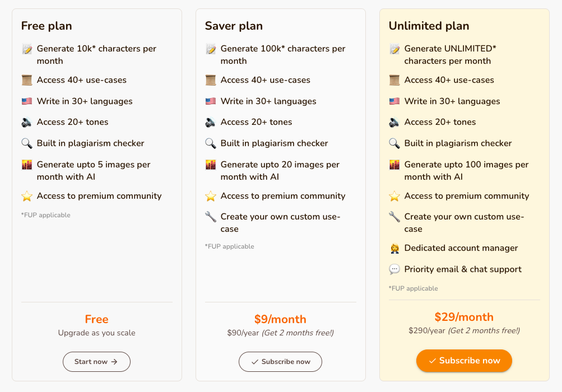Click the arrow icon inside Start now button
This screenshot has height=392, width=562.
[x=114, y=362]
